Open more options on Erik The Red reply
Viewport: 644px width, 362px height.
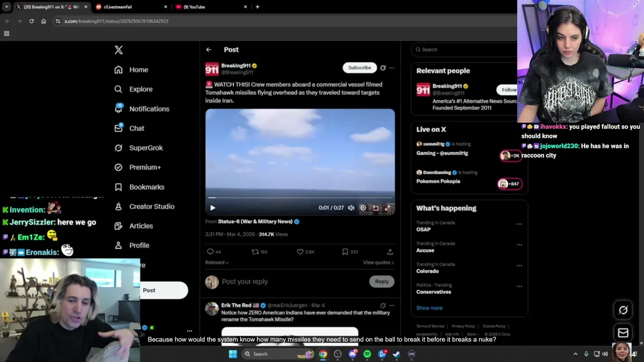click(392, 305)
